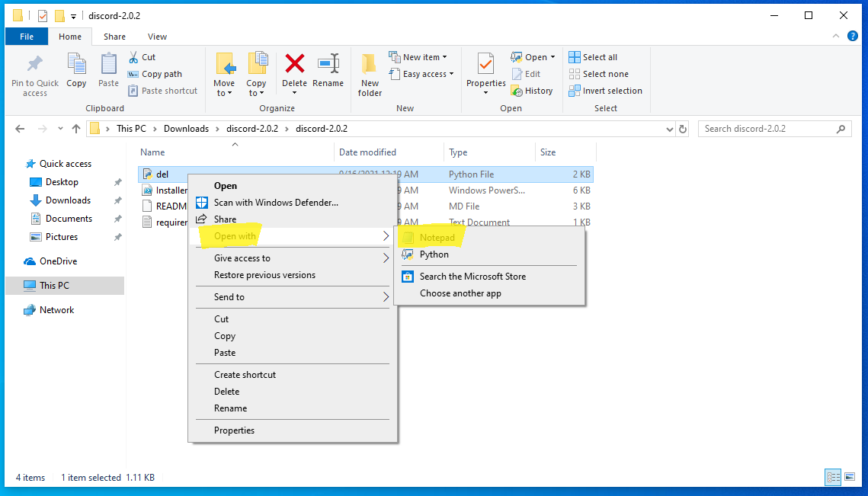
Task: Click the ribbon Edit button
Action: coord(527,74)
